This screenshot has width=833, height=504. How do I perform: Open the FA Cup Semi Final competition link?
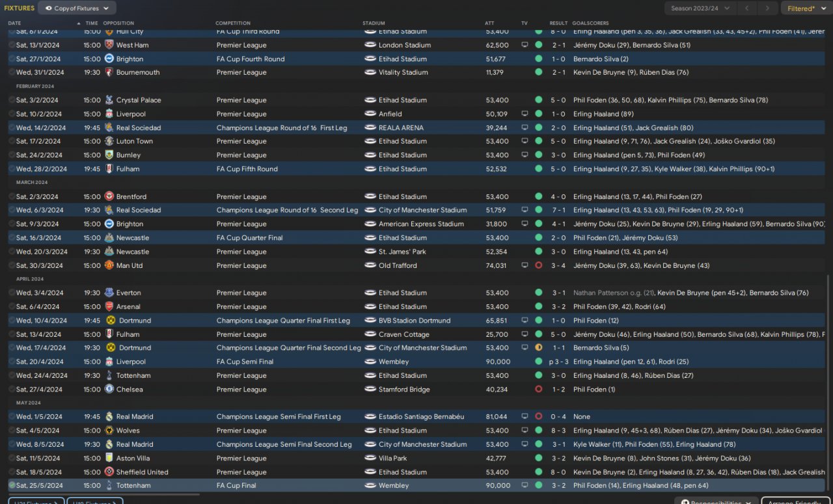point(245,362)
